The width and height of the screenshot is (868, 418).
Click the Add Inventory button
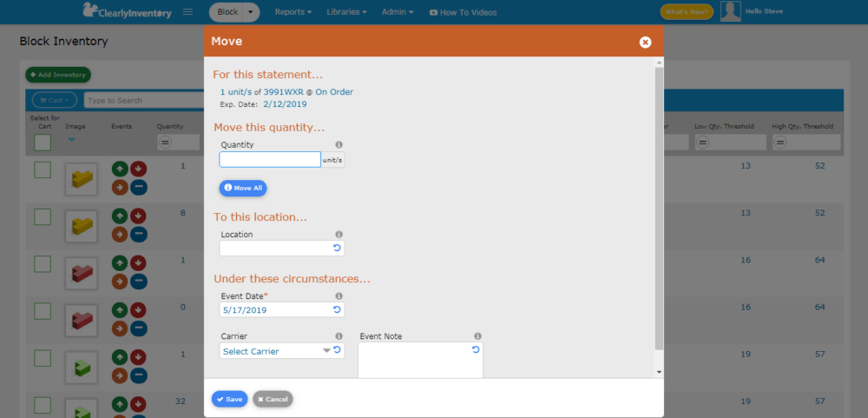(x=58, y=75)
